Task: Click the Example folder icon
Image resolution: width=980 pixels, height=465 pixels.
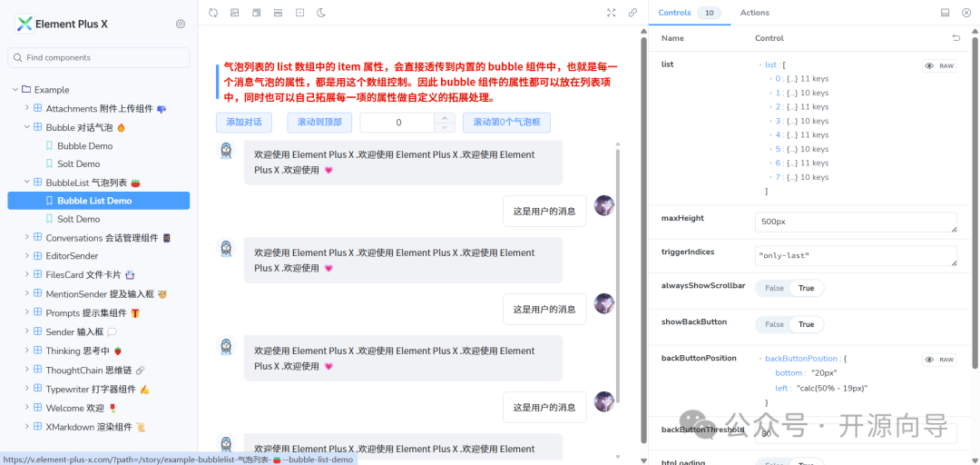Action: [x=26, y=90]
